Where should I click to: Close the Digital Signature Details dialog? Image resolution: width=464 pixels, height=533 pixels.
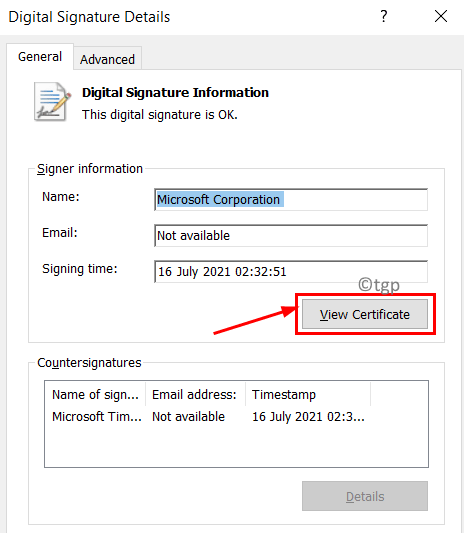(441, 16)
